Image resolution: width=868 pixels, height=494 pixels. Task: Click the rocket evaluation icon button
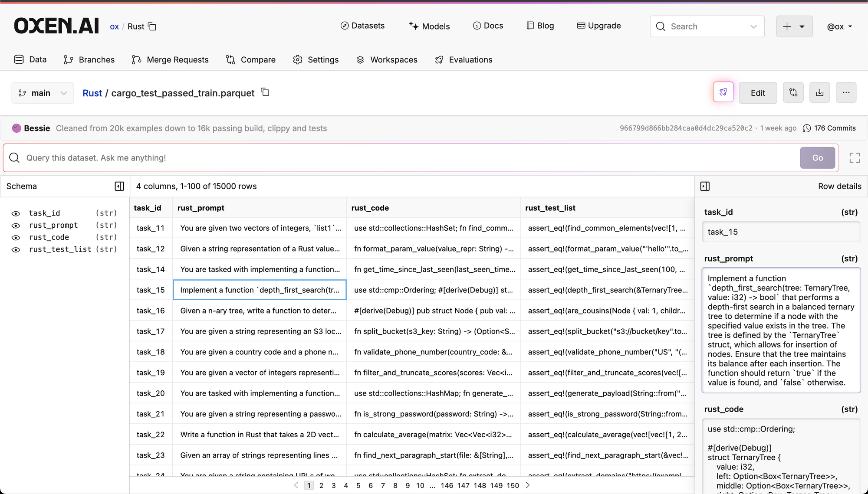723,92
